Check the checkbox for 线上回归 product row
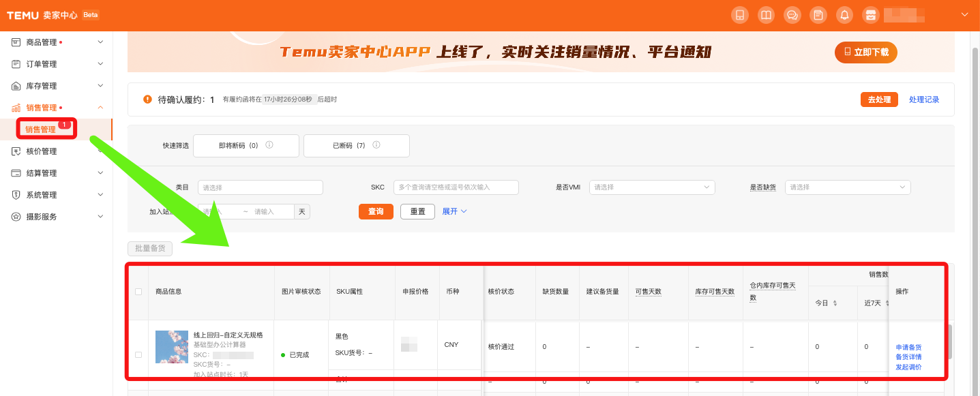This screenshot has height=396, width=980. pyautogui.click(x=138, y=354)
